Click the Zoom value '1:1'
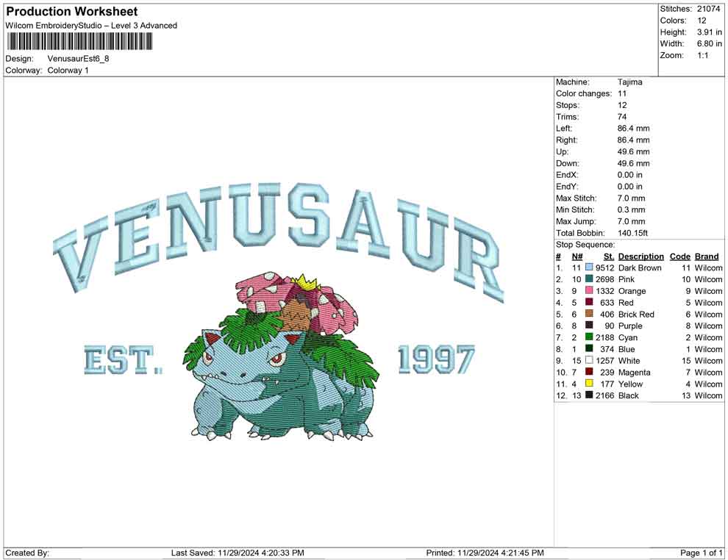The height and width of the screenshot is (560, 728). [x=703, y=55]
